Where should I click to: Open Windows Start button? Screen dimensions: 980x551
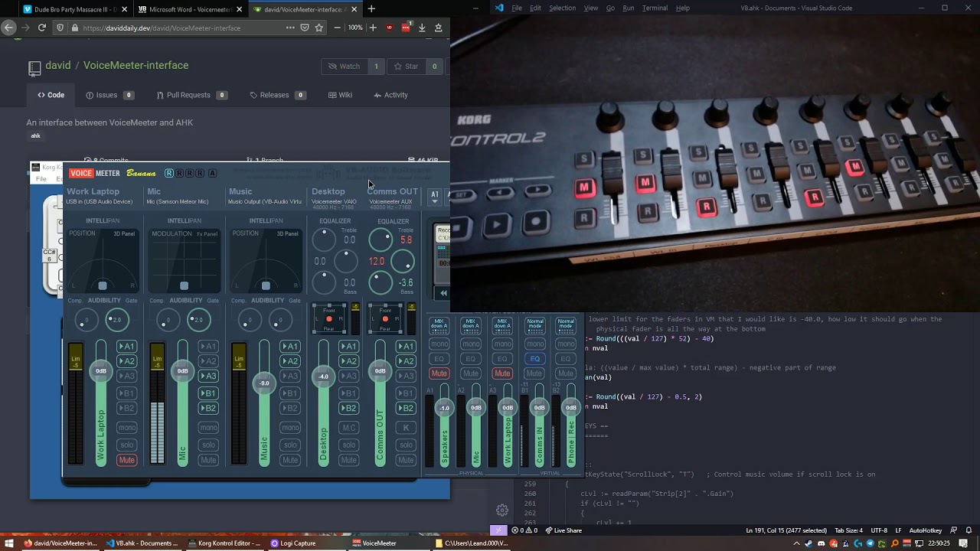pos(9,543)
